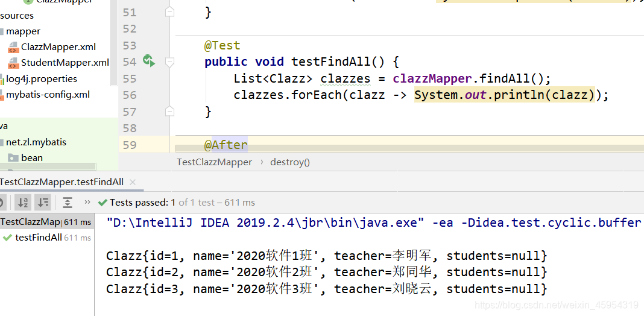Viewport: 644px width, 316px height.
Task: Collapse the method ending at line 51
Action: click(x=169, y=12)
